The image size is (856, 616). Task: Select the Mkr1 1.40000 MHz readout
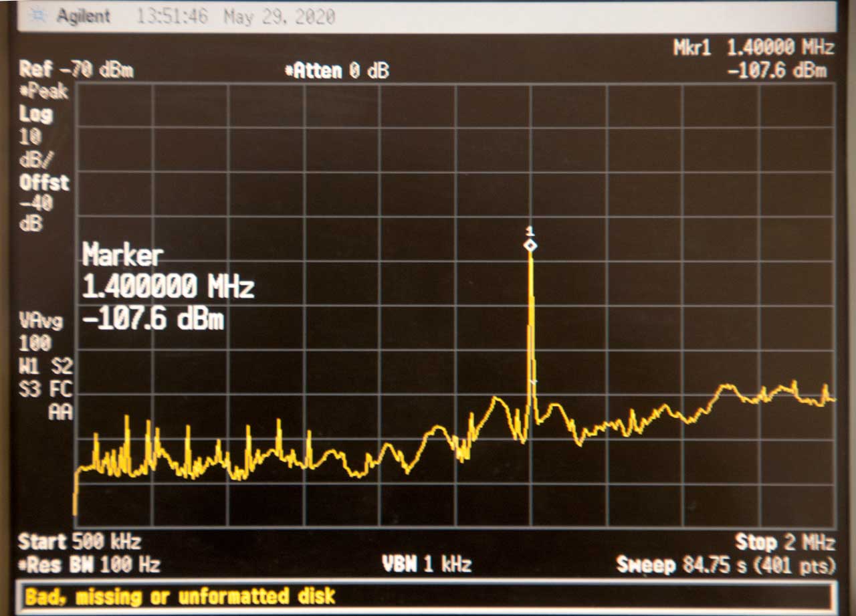click(x=754, y=48)
